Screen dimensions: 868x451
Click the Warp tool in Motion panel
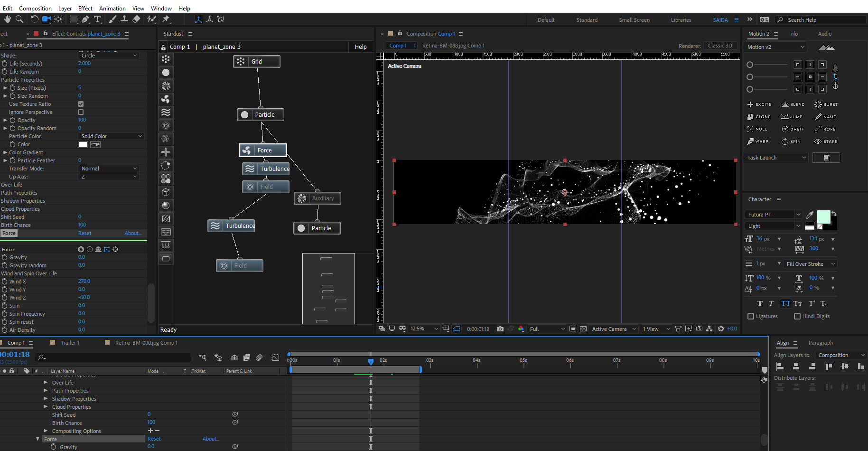tap(758, 141)
